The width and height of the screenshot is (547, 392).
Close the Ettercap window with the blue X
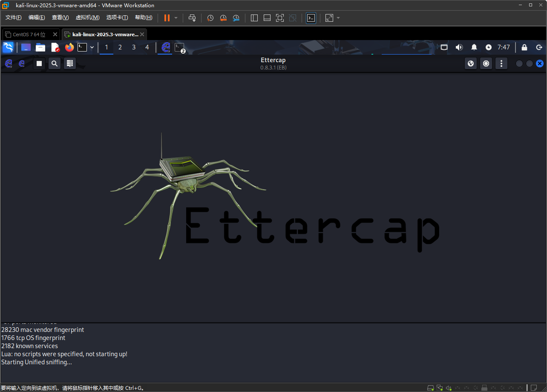tap(539, 63)
